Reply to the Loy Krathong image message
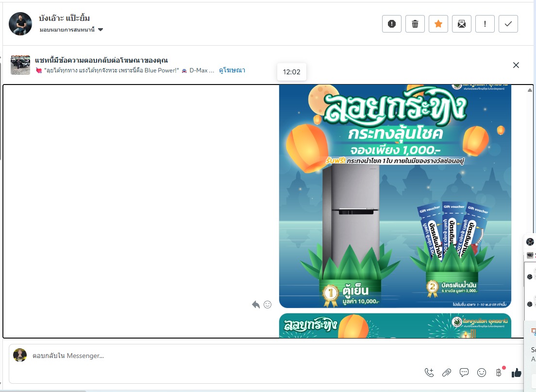This screenshot has height=392, width=536. [256, 305]
